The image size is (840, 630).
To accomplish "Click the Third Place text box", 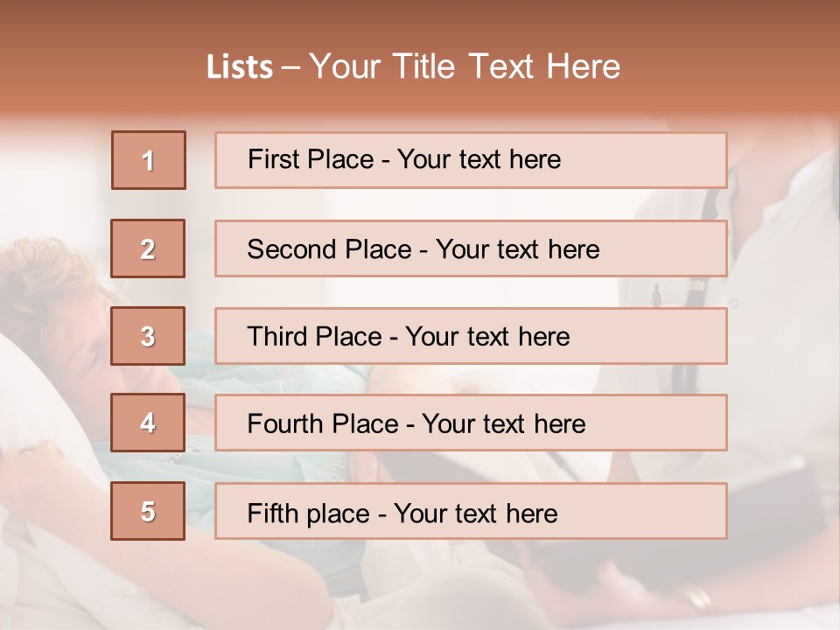I will click(x=471, y=336).
